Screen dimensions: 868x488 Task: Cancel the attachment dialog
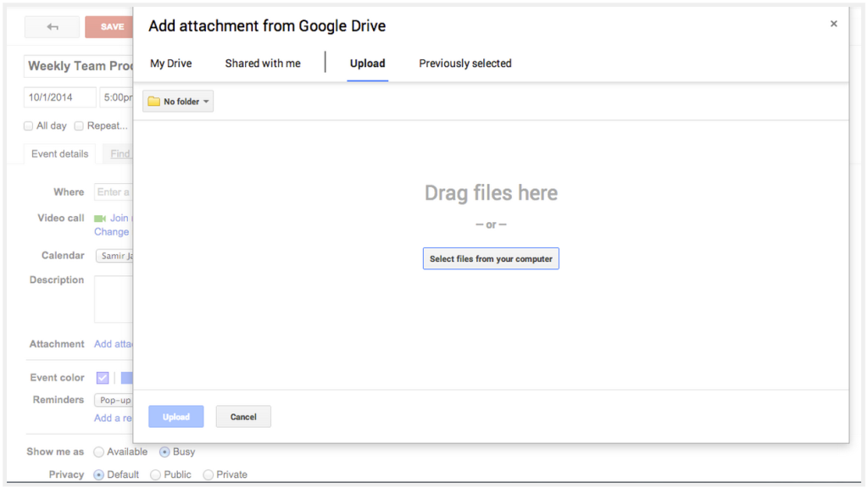point(243,417)
